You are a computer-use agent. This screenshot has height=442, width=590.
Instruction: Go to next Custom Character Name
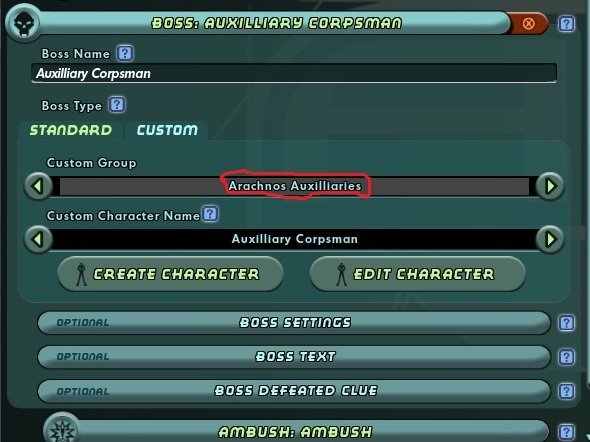point(550,239)
